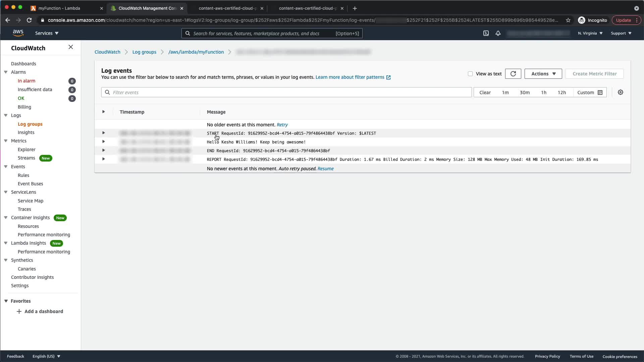Open the N. Virginia region dropdown
This screenshot has height=362, width=644.
tap(590, 33)
